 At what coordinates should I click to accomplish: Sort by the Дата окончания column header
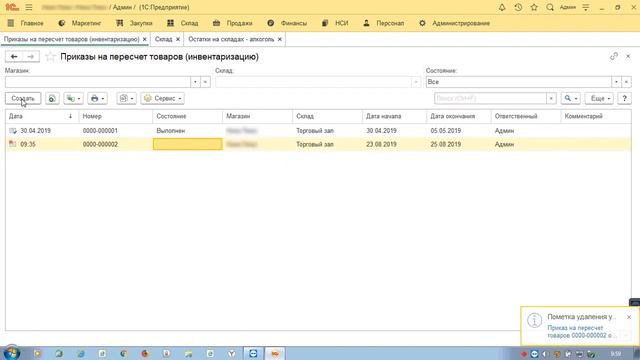(x=459, y=116)
